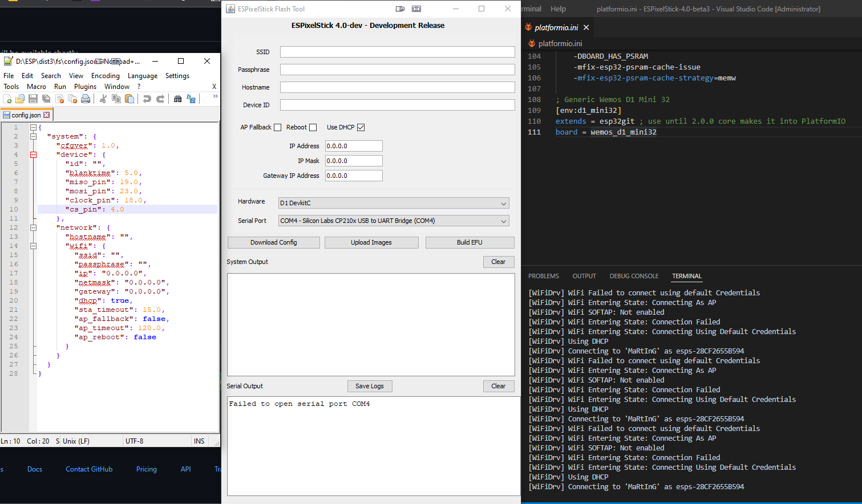Open the Settings menu in Notepad++
The width and height of the screenshot is (862, 504).
click(x=177, y=76)
